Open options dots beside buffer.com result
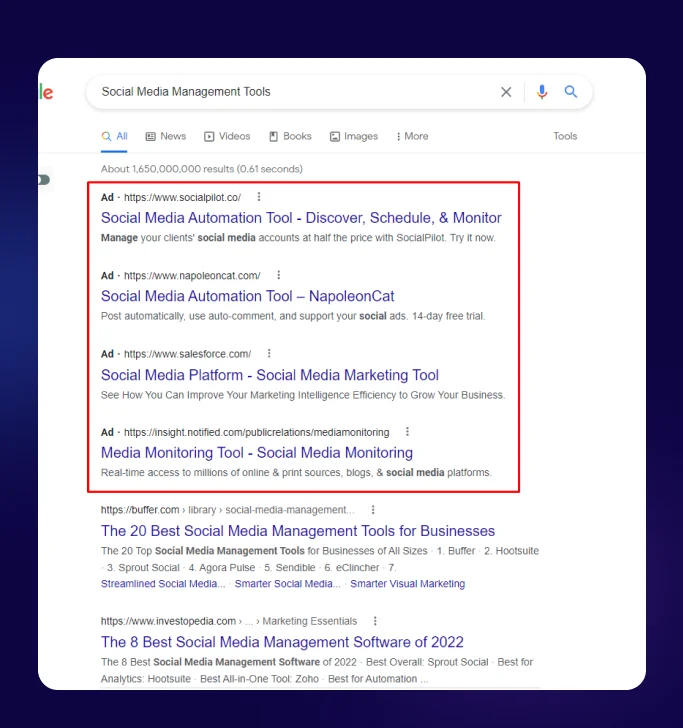The width and height of the screenshot is (683, 728). coord(373,510)
